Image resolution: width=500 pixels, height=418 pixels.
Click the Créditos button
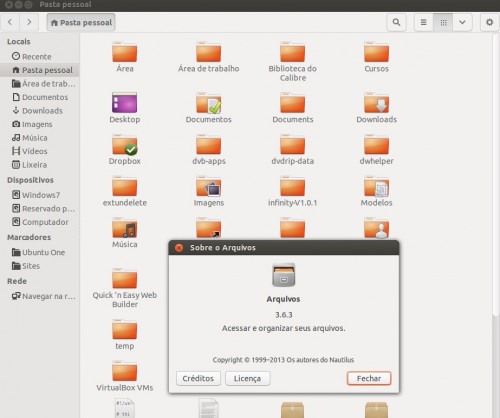198,378
